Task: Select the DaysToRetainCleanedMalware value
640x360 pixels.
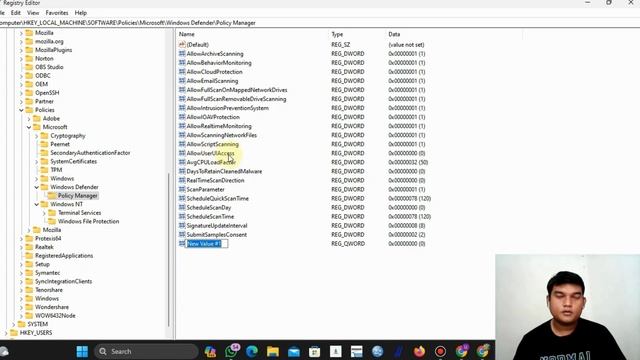Action: (224, 171)
